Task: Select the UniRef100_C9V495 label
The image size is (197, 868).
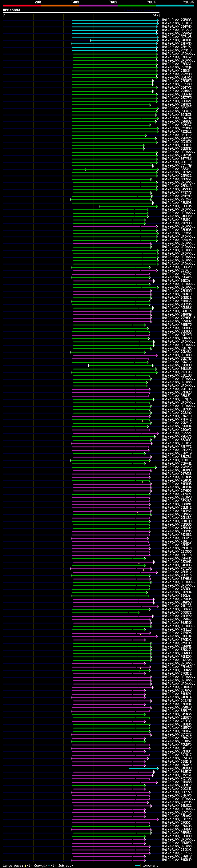Action: click(177, 240)
